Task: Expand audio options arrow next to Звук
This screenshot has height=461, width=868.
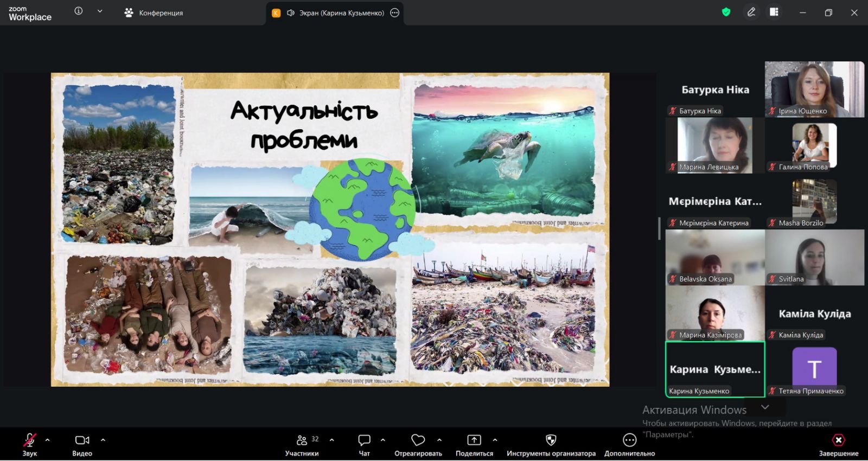Action: [48, 440]
